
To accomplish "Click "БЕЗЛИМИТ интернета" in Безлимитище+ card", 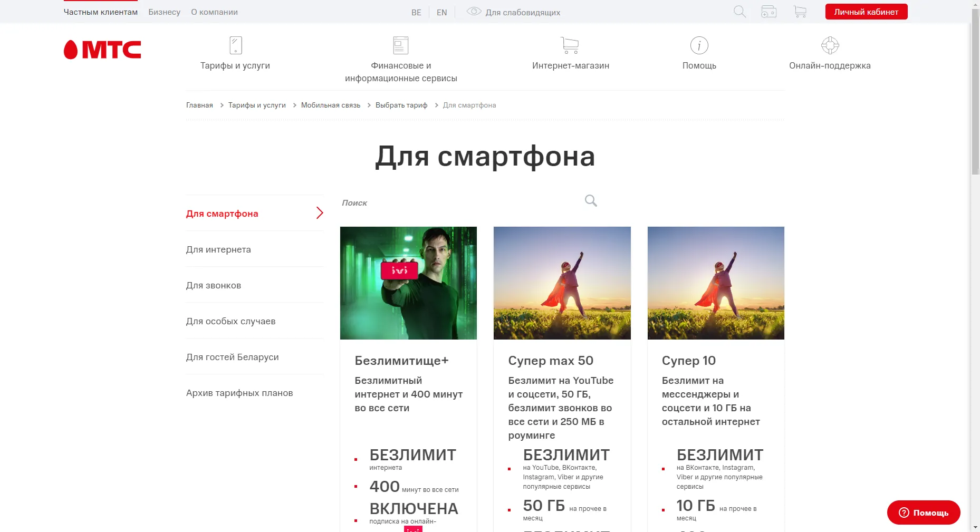I will pyautogui.click(x=413, y=459).
